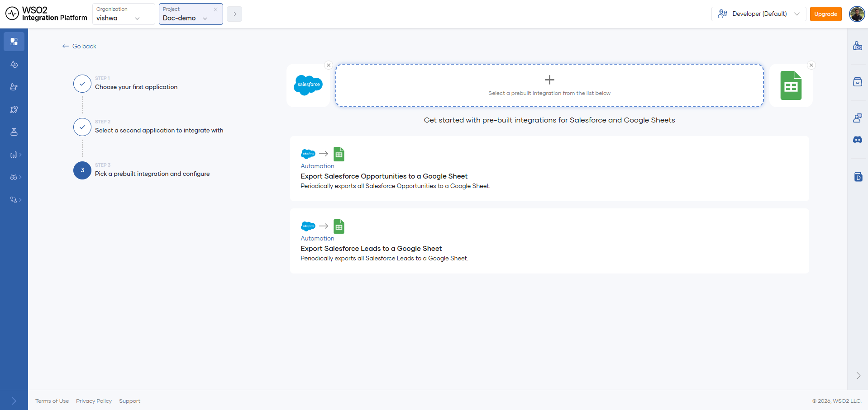
Task: Click the large Salesforce application logo
Action: click(x=308, y=85)
